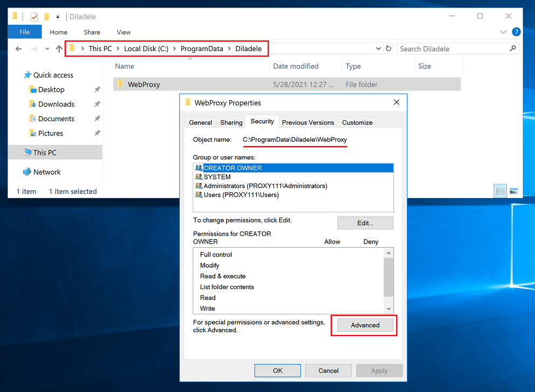The height and width of the screenshot is (392, 535).
Task: Open Downloads in the navigation pane
Action: [x=57, y=104]
